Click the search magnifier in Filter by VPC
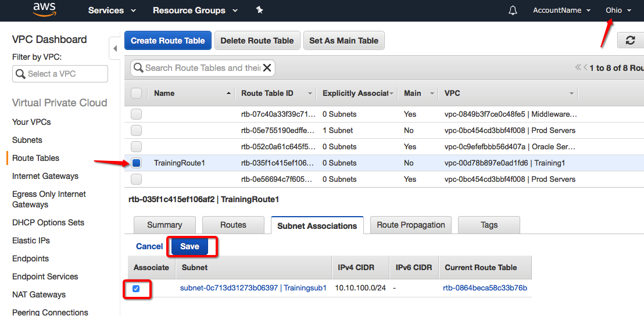The image size is (644, 316). point(21,74)
